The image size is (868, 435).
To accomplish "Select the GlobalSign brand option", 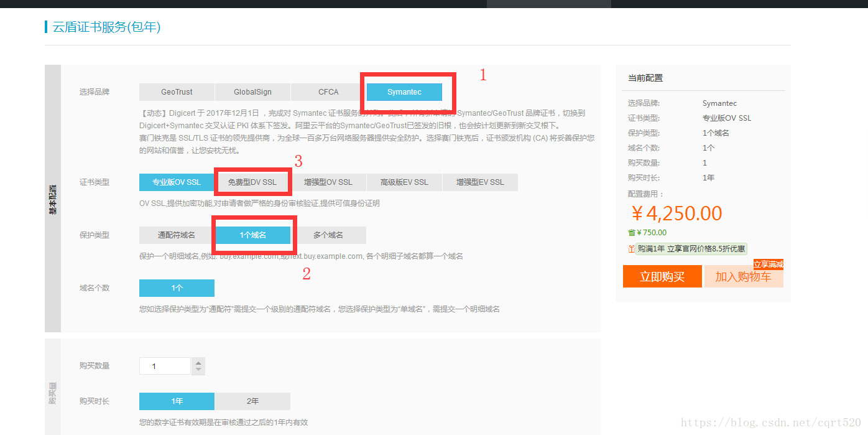I will click(x=252, y=92).
